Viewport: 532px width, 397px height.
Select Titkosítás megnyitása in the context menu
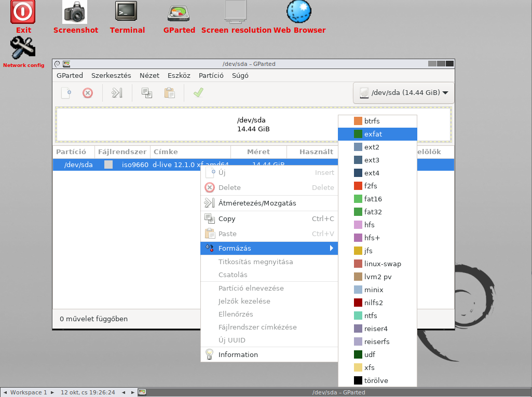[269, 262]
